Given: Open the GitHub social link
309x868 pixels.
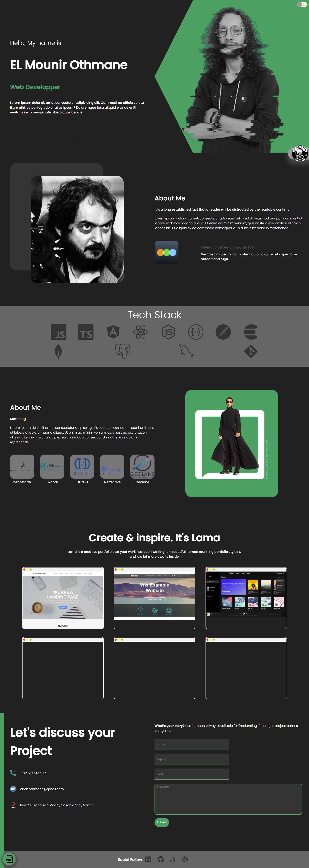Looking at the screenshot, I should click(161, 859).
